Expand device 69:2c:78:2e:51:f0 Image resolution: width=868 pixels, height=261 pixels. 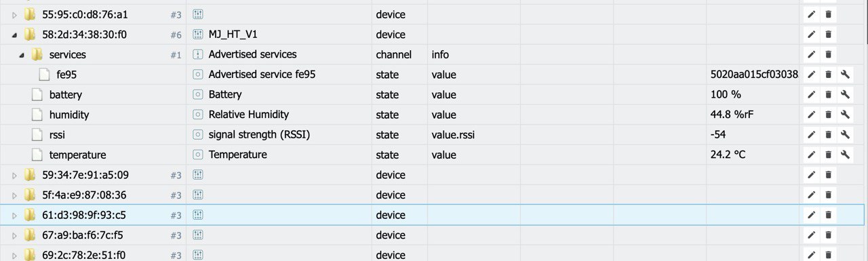tap(15, 256)
